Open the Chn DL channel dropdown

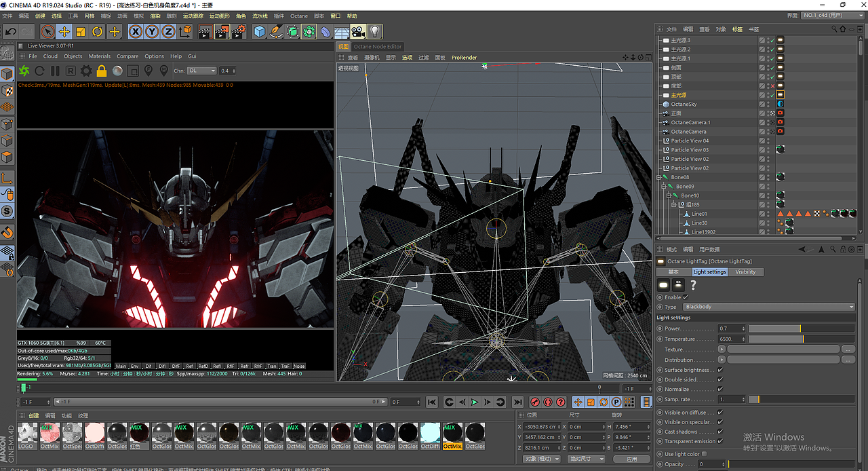tap(202, 71)
